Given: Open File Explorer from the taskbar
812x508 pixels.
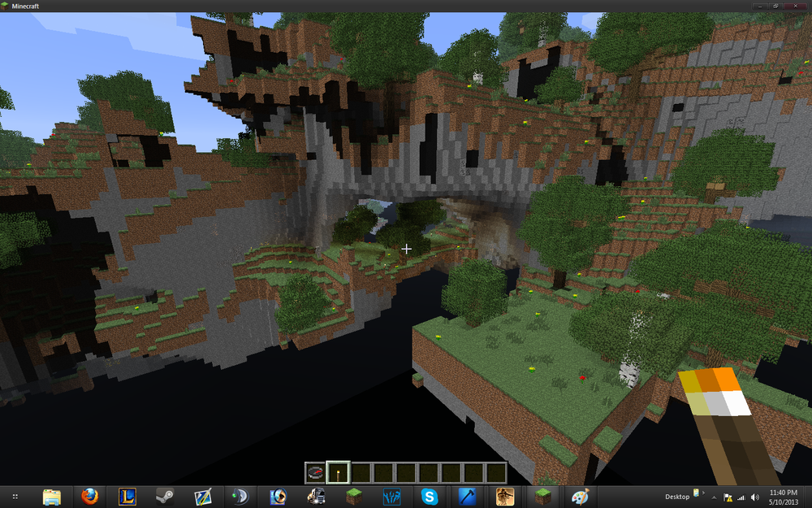Looking at the screenshot, I should click(52, 497).
